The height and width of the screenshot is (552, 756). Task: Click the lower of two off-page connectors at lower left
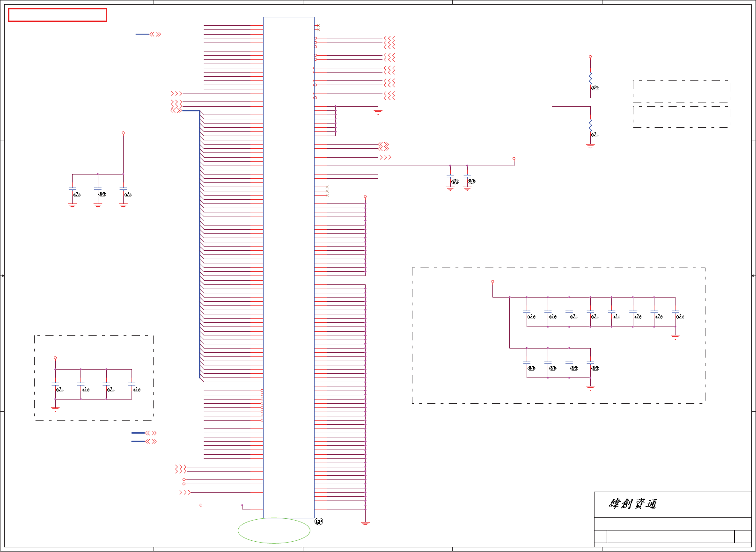coord(151,441)
